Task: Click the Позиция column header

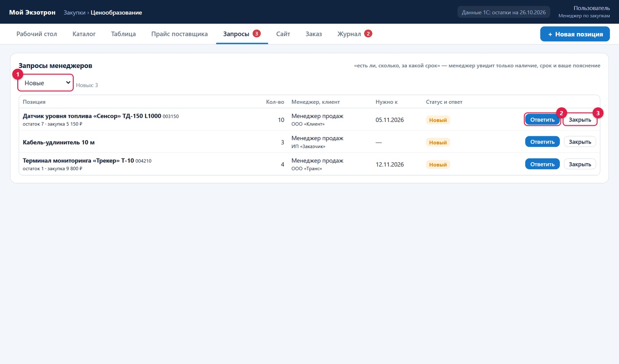Action: pyautogui.click(x=34, y=102)
